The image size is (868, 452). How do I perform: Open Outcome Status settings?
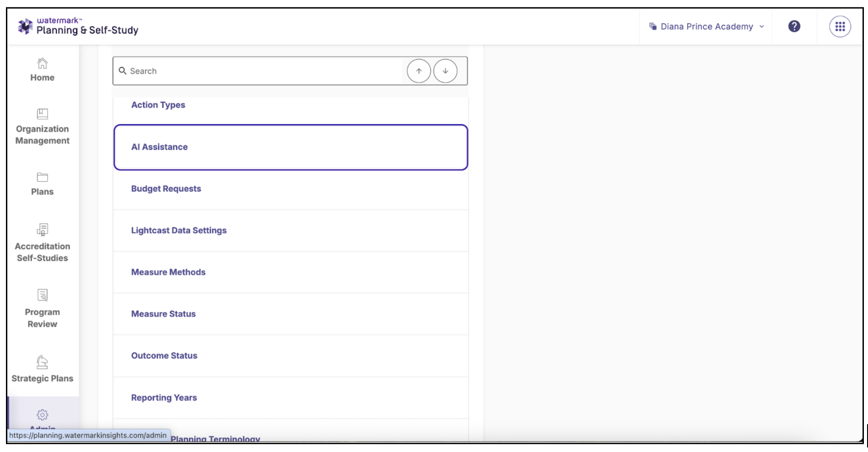click(x=291, y=356)
